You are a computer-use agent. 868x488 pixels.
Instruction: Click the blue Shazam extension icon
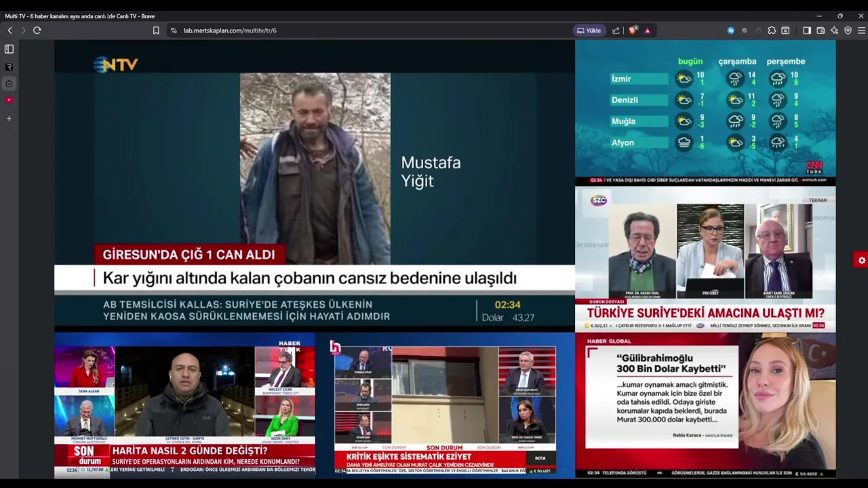pyautogui.click(x=730, y=30)
